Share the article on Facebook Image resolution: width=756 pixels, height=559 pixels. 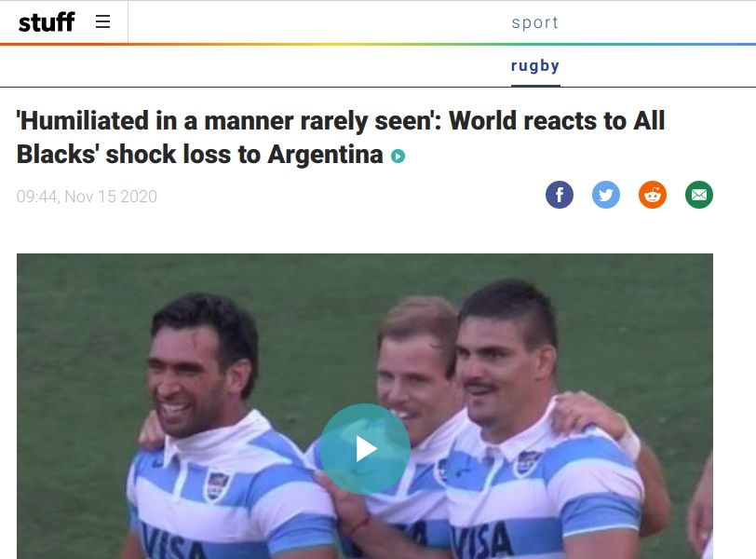(560, 195)
